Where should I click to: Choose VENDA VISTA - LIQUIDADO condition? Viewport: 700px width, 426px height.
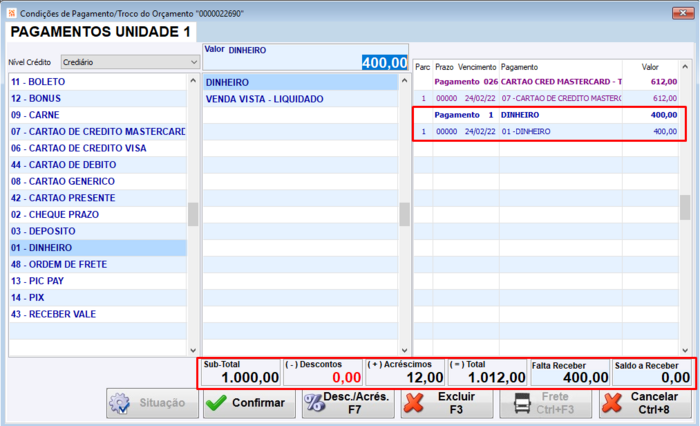(300, 99)
